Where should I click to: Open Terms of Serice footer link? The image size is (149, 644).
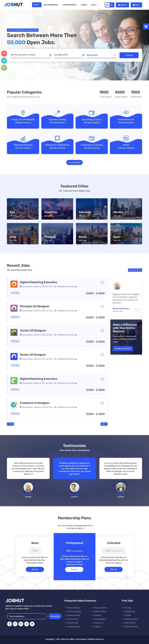click(100, 608)
